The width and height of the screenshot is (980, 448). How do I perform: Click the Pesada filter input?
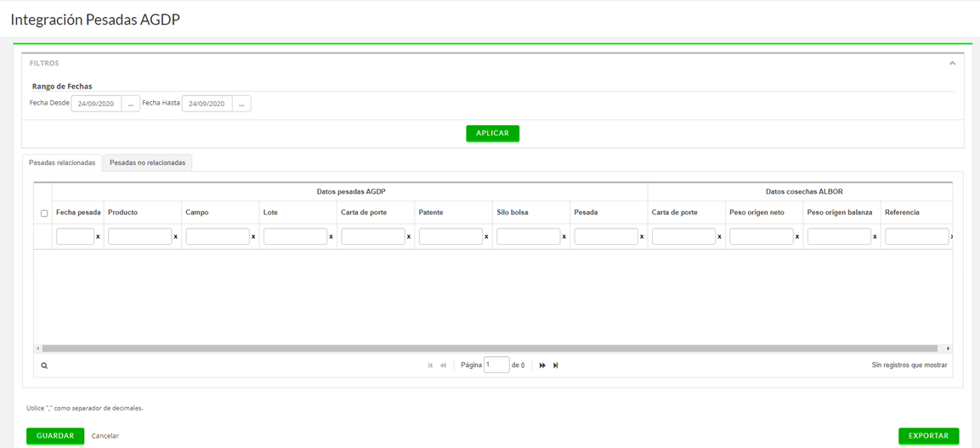pyautogui.click(x=606, y=237)
